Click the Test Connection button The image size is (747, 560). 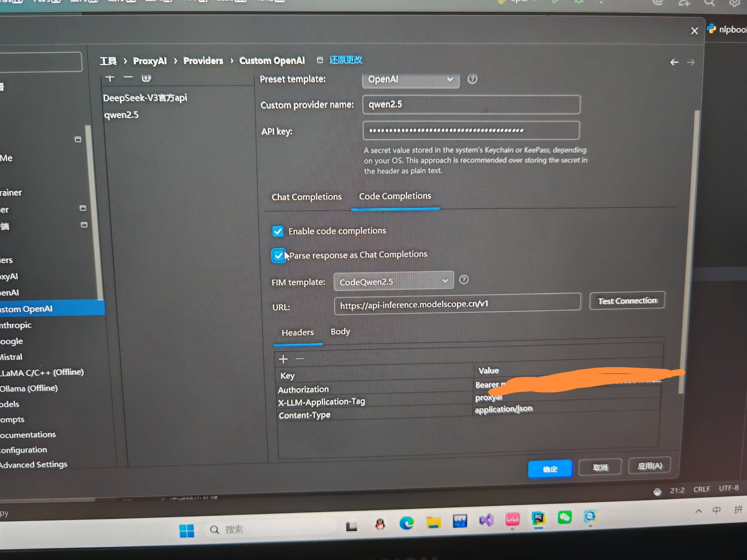[627, 300]
